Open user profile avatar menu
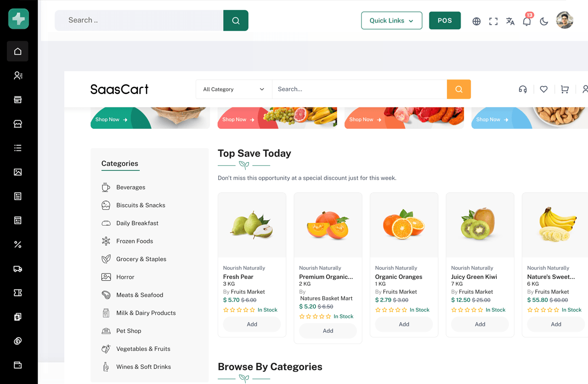Viewport: 588px width, 384px height. [565, 21]
